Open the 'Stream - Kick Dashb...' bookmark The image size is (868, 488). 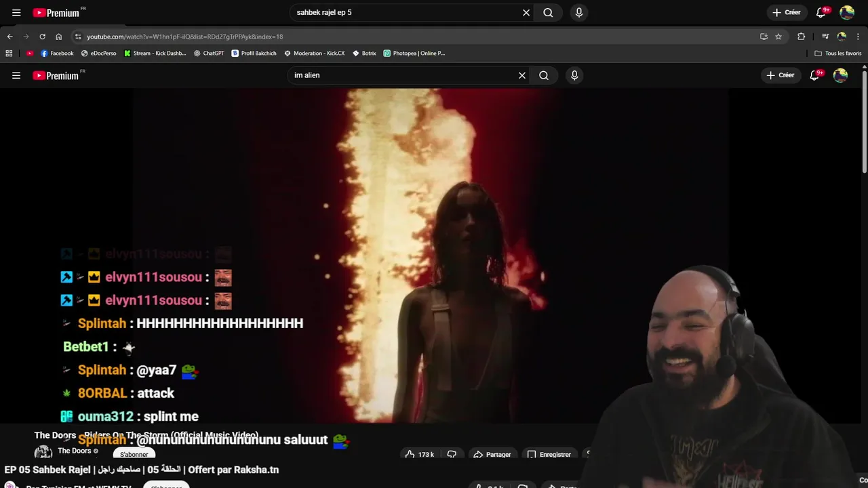click(x=155, y=53)
